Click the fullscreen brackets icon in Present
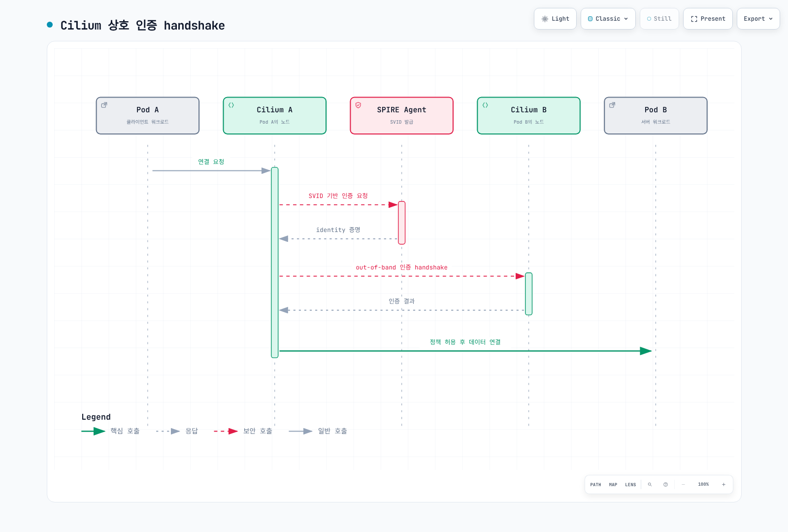This screenshot has height=532, width=788. pyautogui.click(x=694, y=19)
